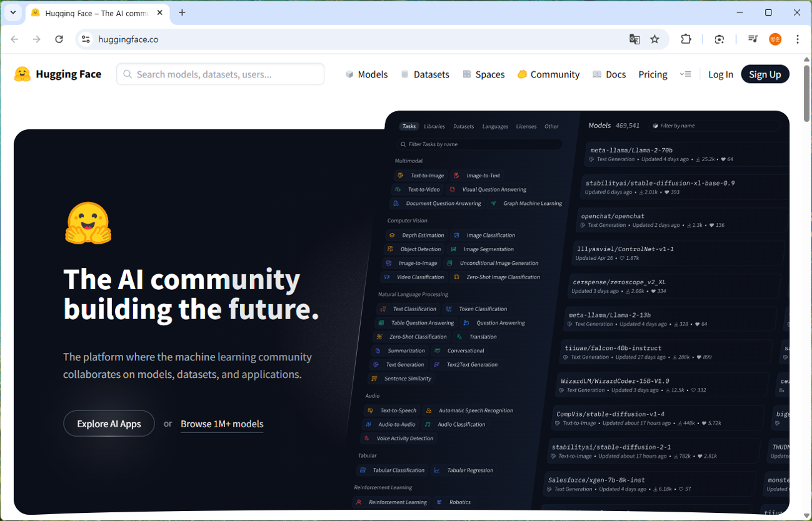Viewport: 812px width, 521px height.
Task: Open Datasets in the site navigation
Action: point(425,74)
